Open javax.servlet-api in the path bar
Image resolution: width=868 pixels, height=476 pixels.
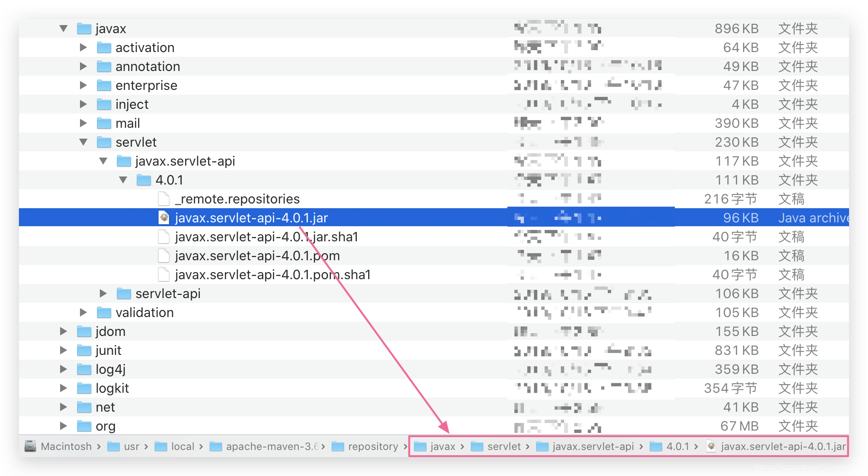(585, 446)
